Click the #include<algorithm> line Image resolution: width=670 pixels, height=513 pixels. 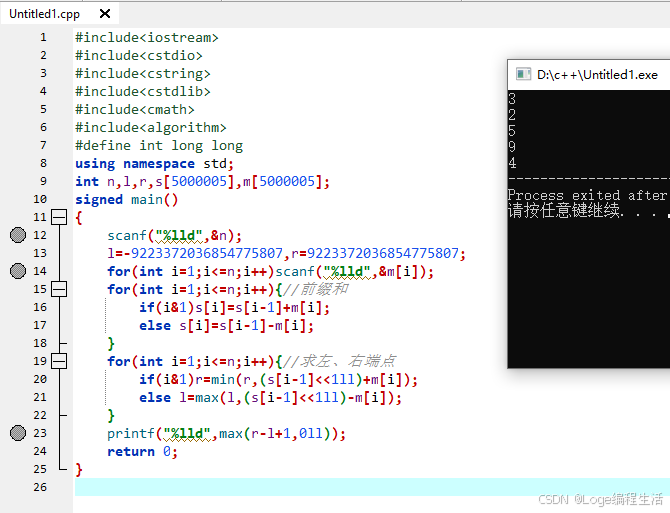tap(150, 127)
